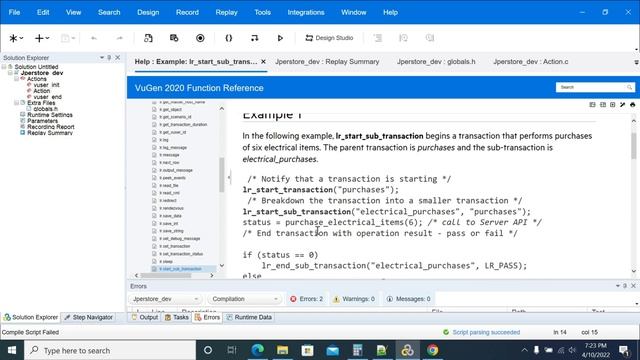This screenshot has width=640, height=360.
Task: Click the curly braces parameter toolbar icon
Action: pyautogui.click(x=229, y=38)
